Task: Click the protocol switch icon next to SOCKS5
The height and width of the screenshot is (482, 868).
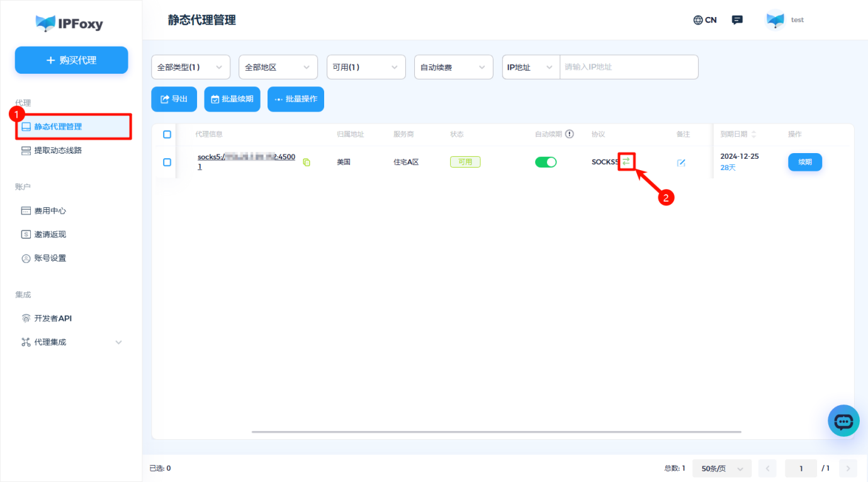Action: (x=626, y=161)
